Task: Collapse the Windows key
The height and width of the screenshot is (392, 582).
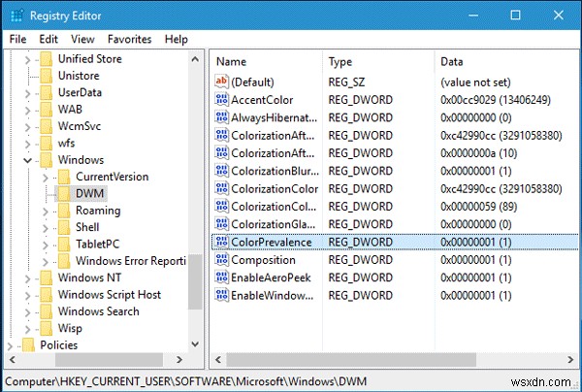Action: tap(27, 160)
